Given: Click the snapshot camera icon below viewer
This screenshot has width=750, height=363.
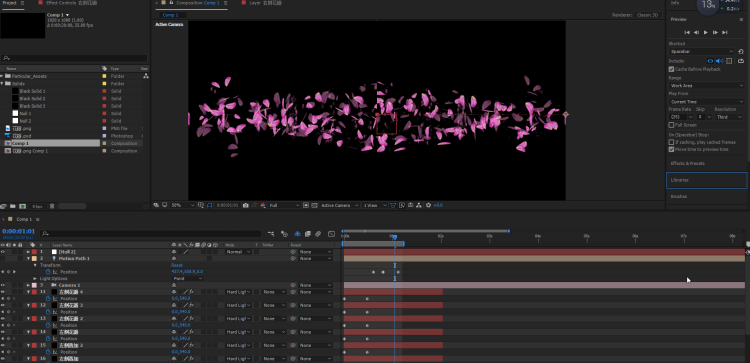Looking at the screenshot, I should click(245, 205).
